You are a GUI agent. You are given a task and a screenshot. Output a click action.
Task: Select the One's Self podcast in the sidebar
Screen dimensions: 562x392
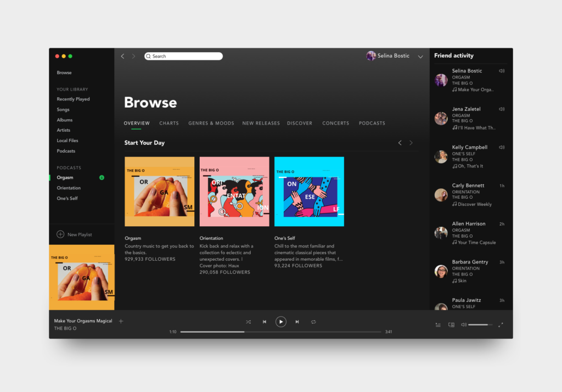(68, 198)
